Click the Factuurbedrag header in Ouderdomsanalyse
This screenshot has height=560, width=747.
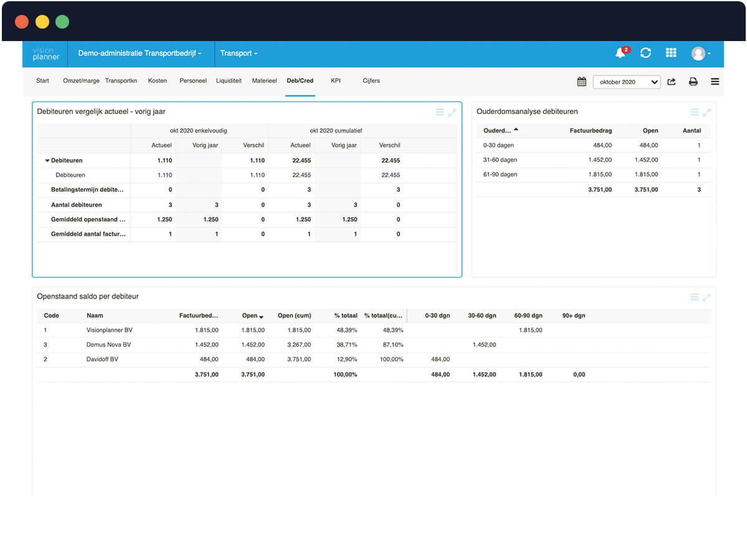click(x=591, y=131)
